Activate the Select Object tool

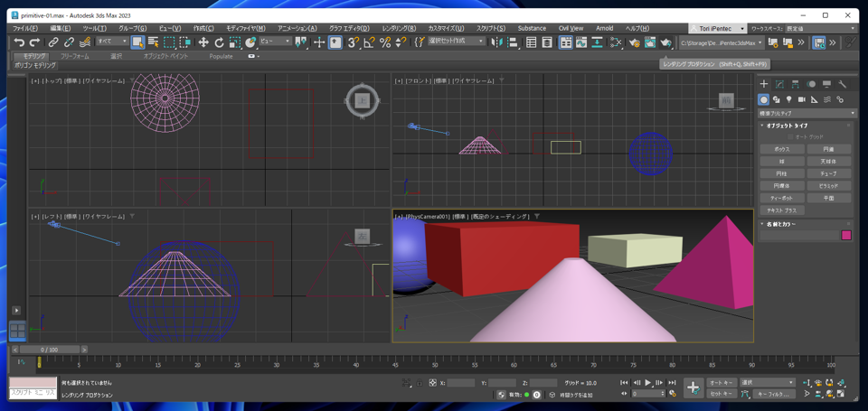(x=137, y=42)
